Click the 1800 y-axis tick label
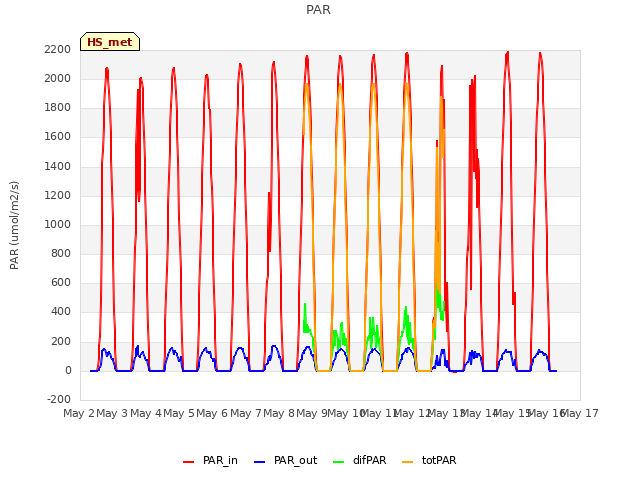Screen dimensions: 640x480 coord(58,107)
